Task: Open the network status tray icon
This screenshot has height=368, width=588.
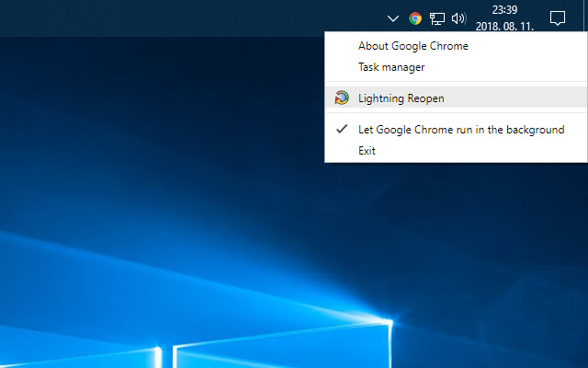Action: tap(437, 18)
